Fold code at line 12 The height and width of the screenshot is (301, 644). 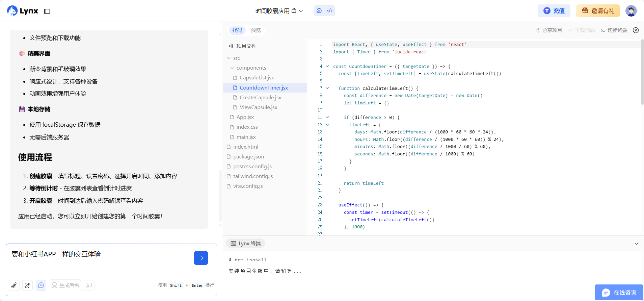point(327,125)
